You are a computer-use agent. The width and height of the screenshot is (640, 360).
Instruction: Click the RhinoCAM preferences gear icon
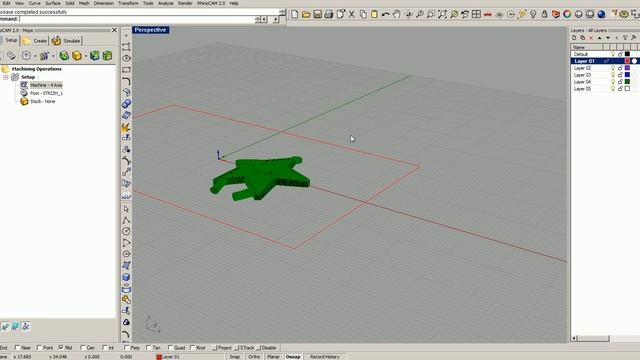[26, 56]
